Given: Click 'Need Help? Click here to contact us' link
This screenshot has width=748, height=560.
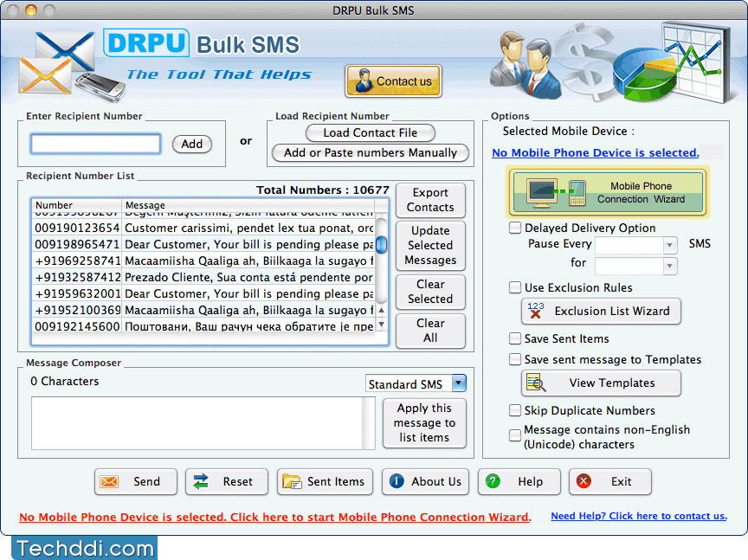Looking at the screenshot, I should pyautogui.click(x=639, y=516).
